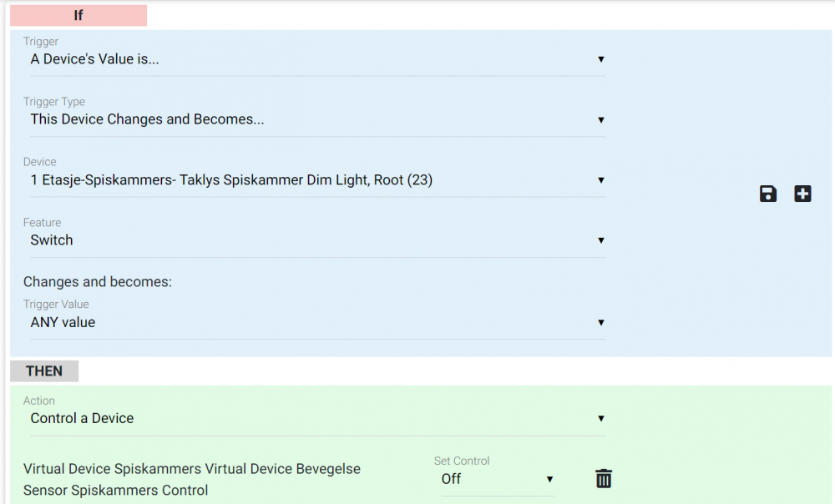835x504 pixels.
Task: Click the 'Action' field label
Action: pyautogui.click(x=39, y=401)
